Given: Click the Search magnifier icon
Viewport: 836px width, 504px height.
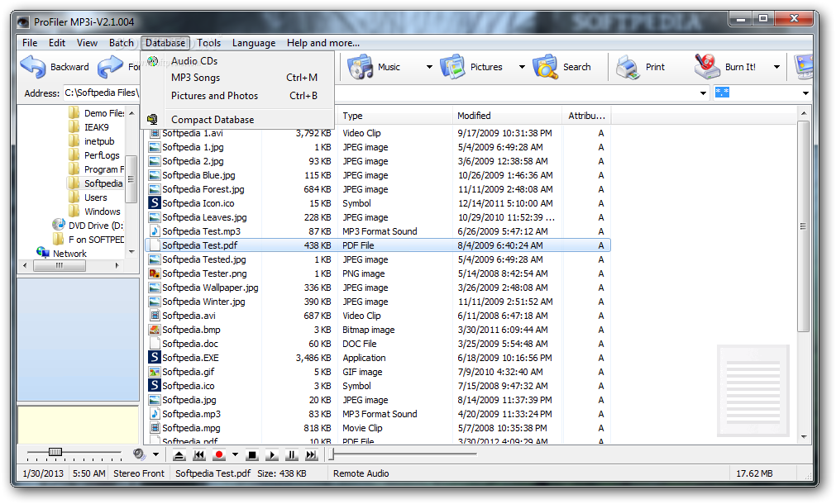Looking at the screenshot, I should point(546,67).
